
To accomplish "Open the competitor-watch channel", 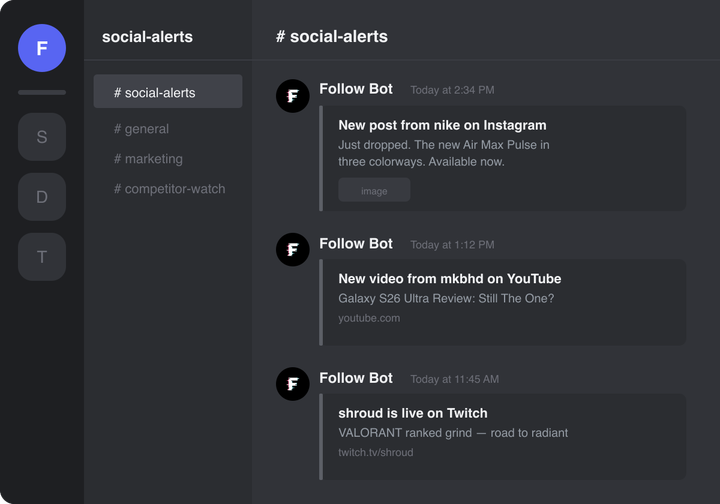I will point(169,189).
